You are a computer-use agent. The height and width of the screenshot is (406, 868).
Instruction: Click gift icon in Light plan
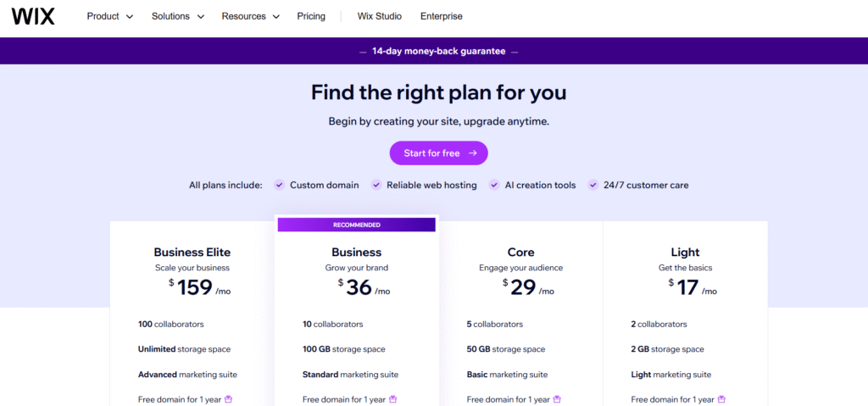coord(721,399)
